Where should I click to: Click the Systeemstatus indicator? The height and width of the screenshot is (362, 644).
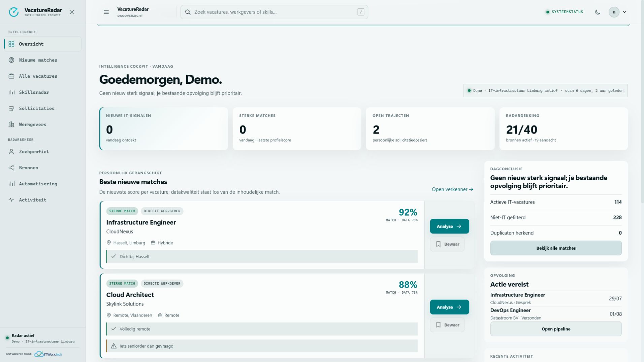coord(564,12)
